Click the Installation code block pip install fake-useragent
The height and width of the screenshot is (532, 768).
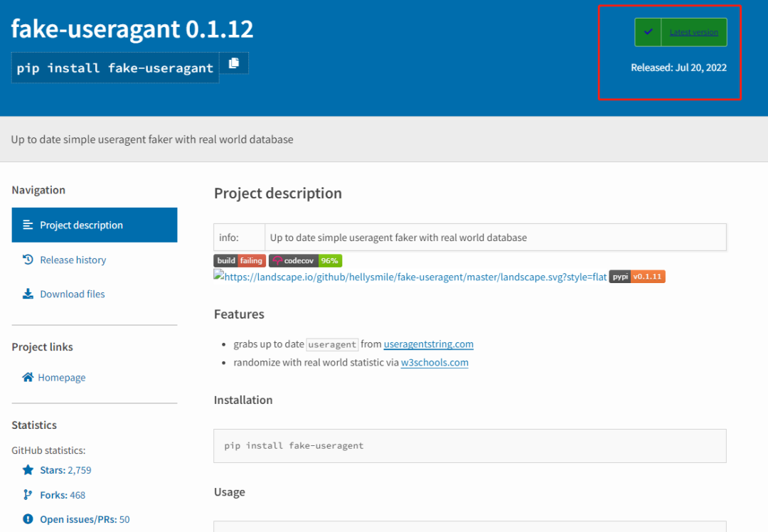[470, 446]
